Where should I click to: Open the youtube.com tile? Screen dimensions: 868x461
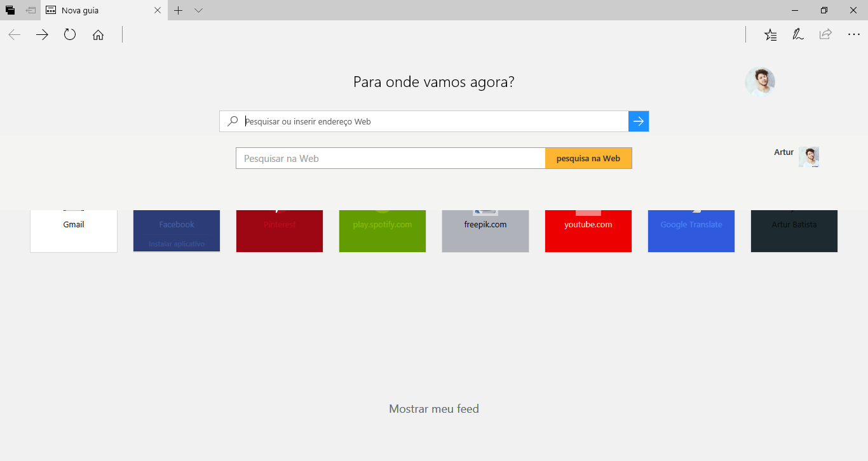(588, 230)
